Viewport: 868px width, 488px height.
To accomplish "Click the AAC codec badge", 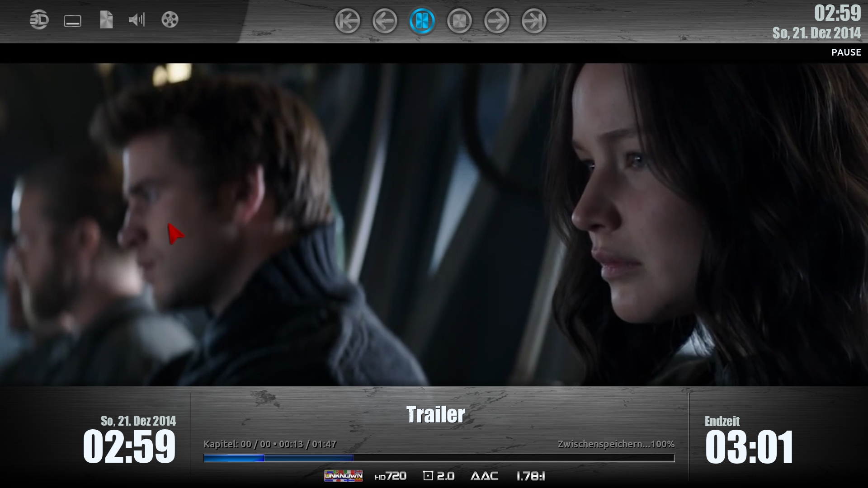I will pos(484,476).
